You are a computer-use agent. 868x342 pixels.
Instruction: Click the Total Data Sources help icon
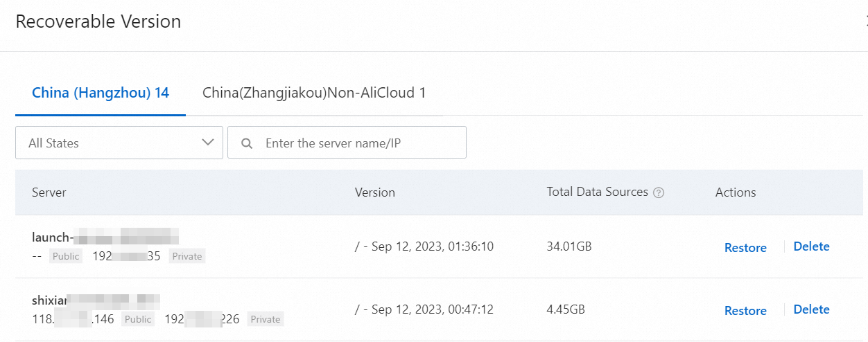(x=659, y=192)
